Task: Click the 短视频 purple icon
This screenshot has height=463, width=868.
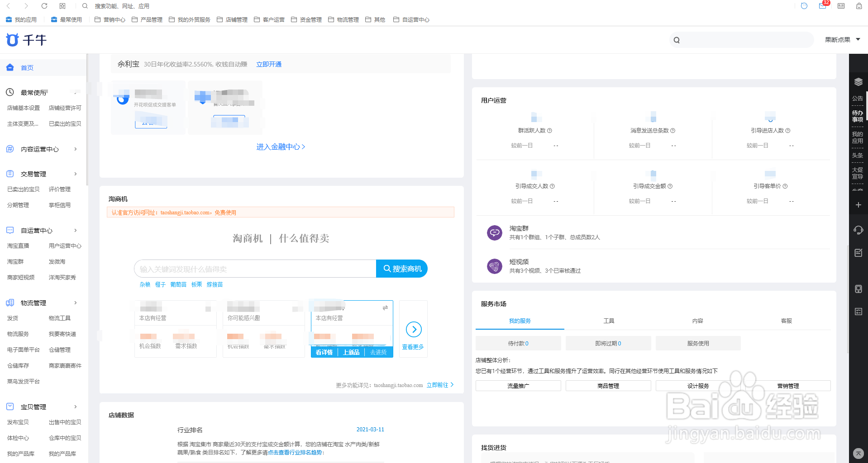Action: [494, 266]
